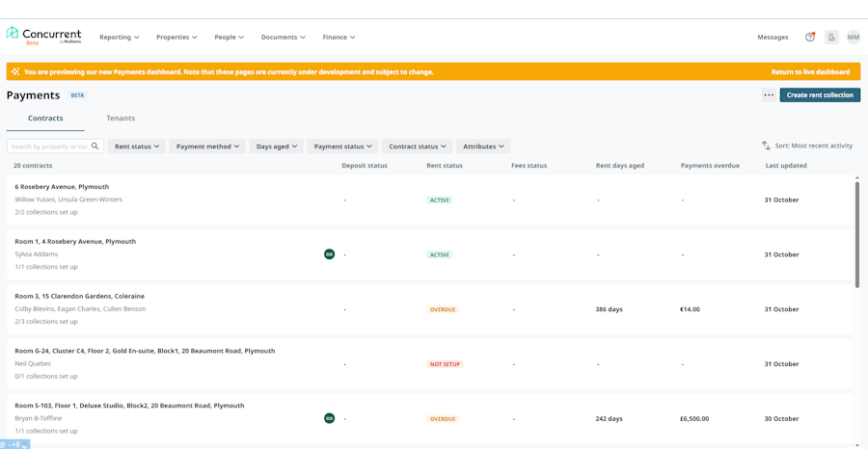Open the Days aged filter dropdown

point(277,146)
